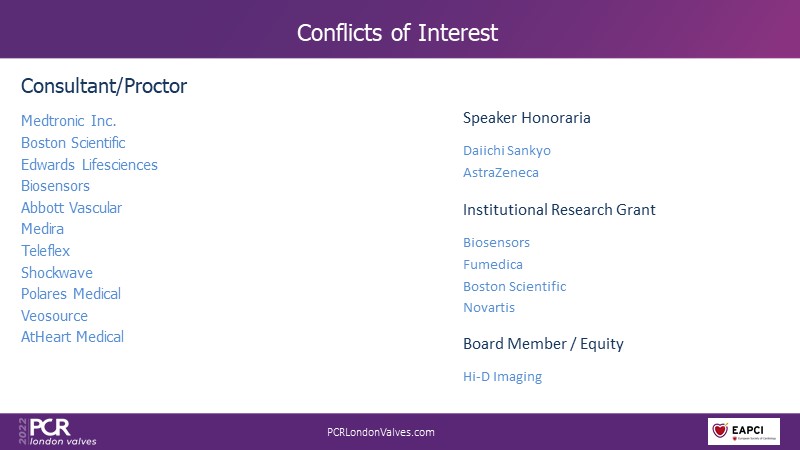Click the Medira list item
Image resolution: width=800 pixels, height=450 pixels.
(42, 229)
